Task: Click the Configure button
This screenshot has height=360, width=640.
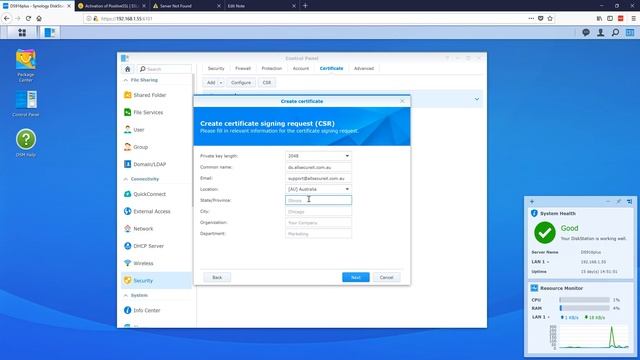Action: (x=241, y=82)
